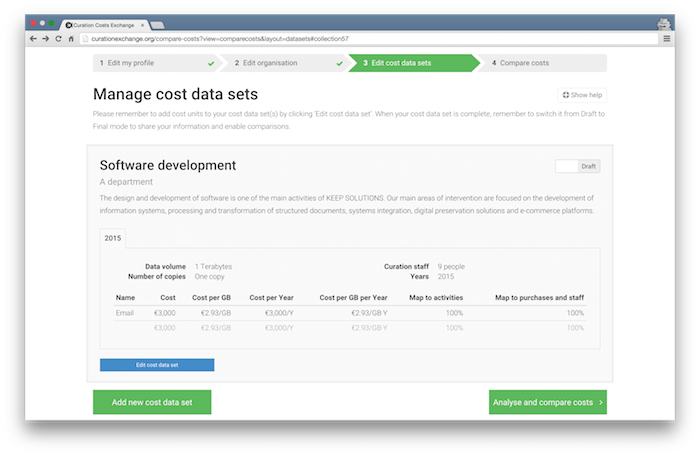Open the browser home page icon

coord(71,39)
